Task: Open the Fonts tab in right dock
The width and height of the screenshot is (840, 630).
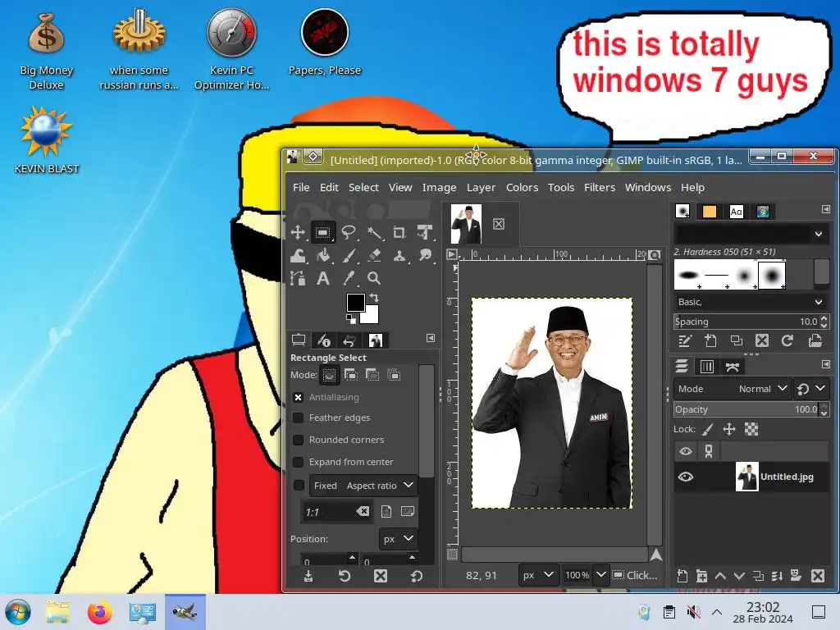Action: click(x=736, y=212)
